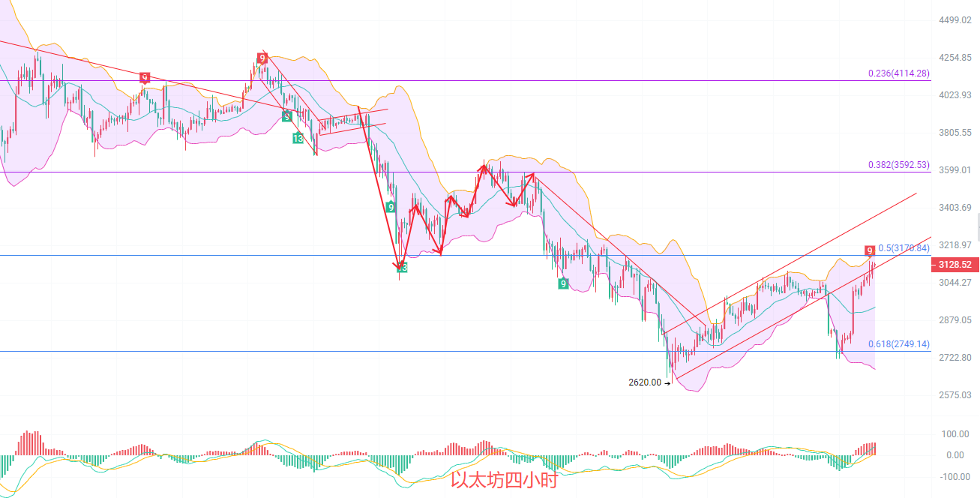Click the lowest green 9 marker under the 0.5 line
This screenshot has height=498, width=980.
point(563,283)
